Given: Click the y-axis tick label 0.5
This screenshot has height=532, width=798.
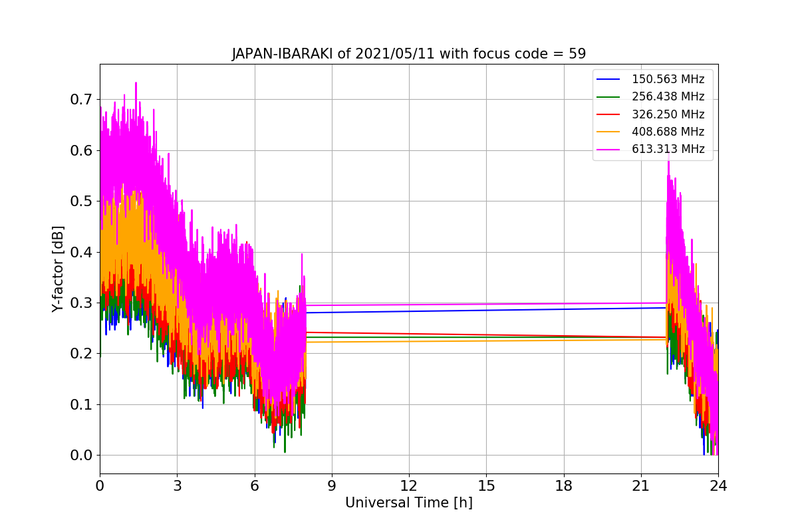Looking at the screenshot, I should (81, 201).
